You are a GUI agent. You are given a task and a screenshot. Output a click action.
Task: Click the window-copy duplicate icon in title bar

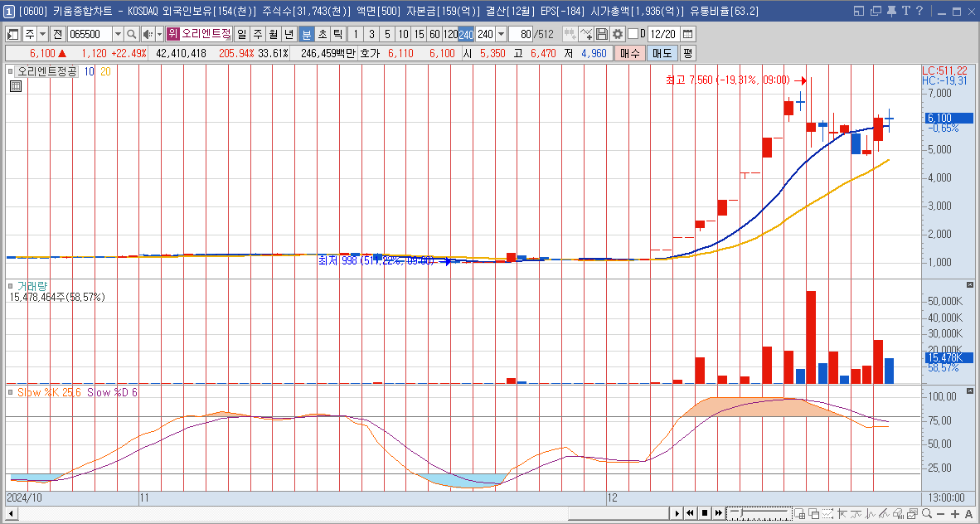coord(876,11)
